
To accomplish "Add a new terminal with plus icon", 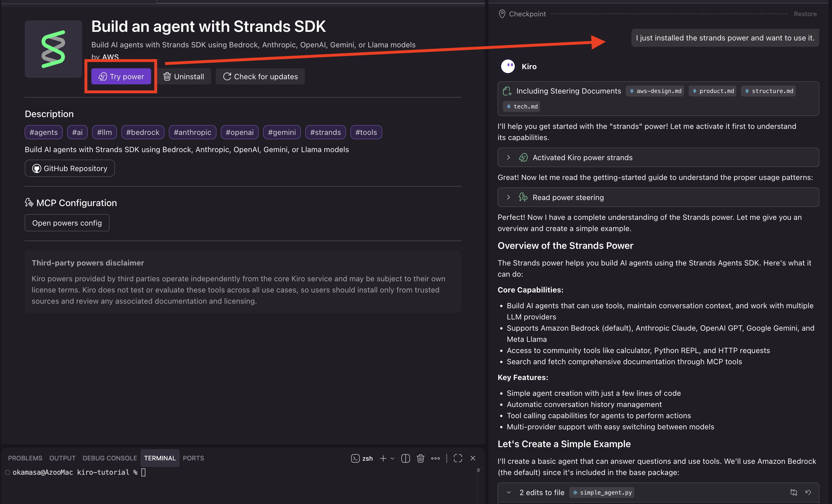I will 383,458.
